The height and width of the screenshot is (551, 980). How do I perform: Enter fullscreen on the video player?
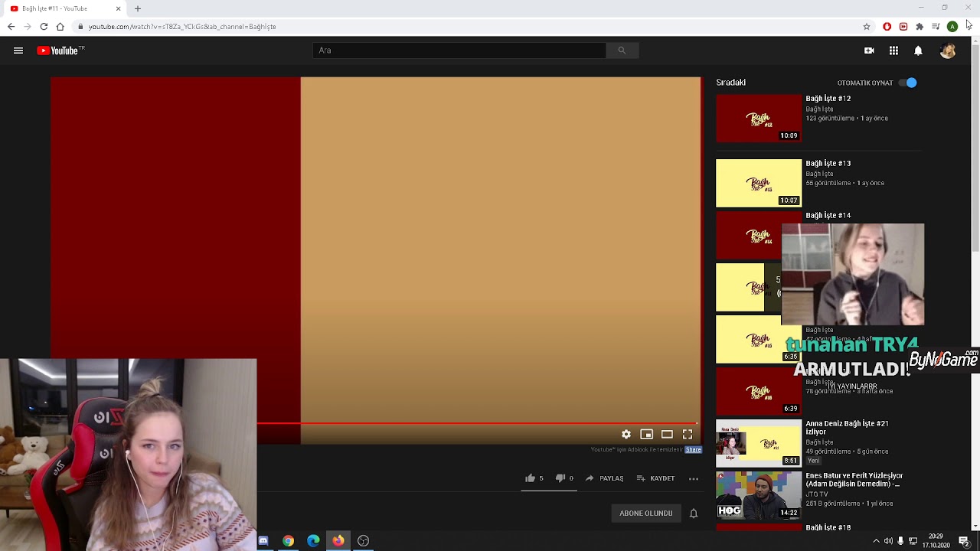pyautogui.click(x=688, y=435)
